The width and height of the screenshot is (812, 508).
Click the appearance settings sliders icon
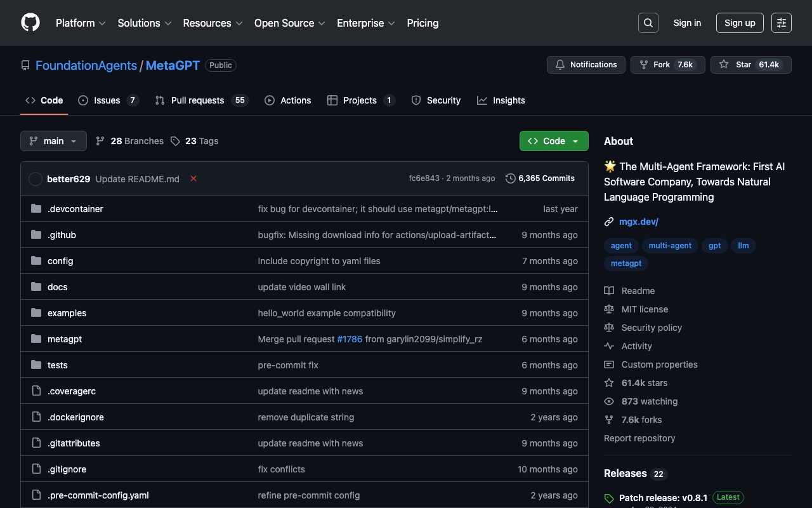781,23
